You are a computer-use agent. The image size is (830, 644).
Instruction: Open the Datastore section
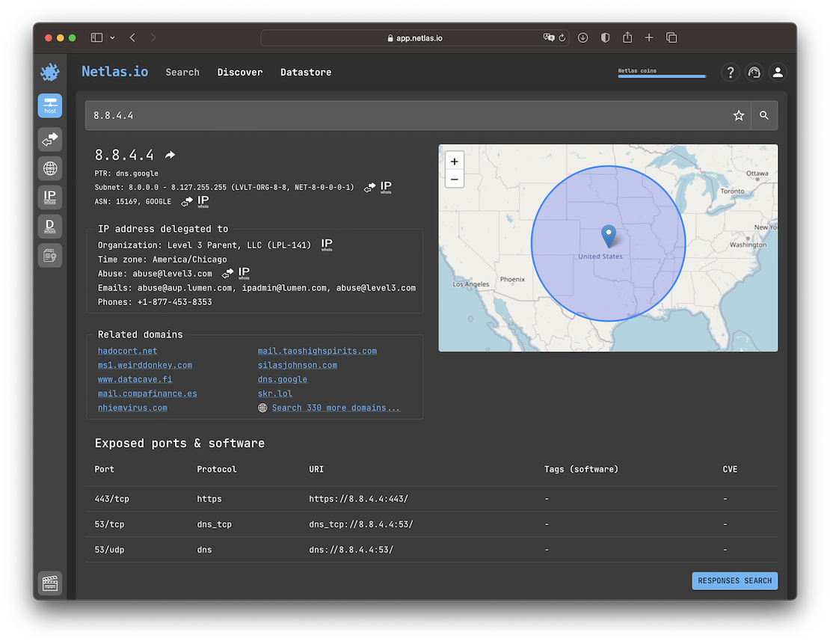(x=306, y=72)
